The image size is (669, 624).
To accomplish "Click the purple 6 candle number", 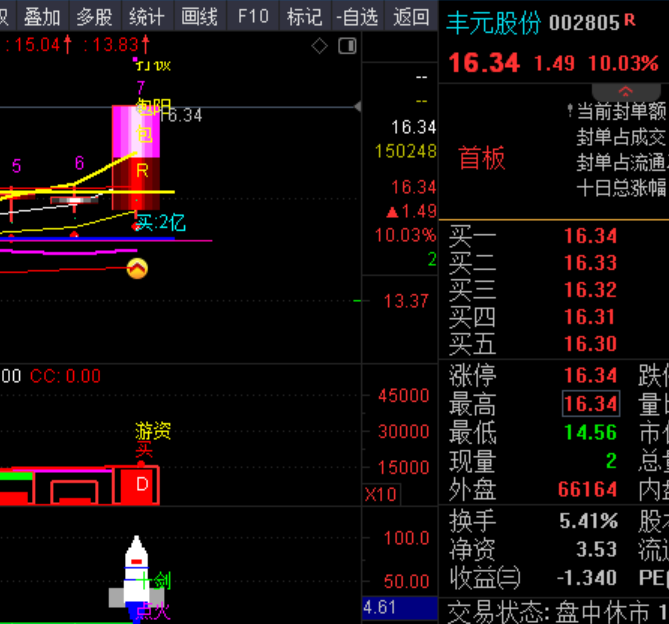I will pyautogui.click(x=79, y=163).
